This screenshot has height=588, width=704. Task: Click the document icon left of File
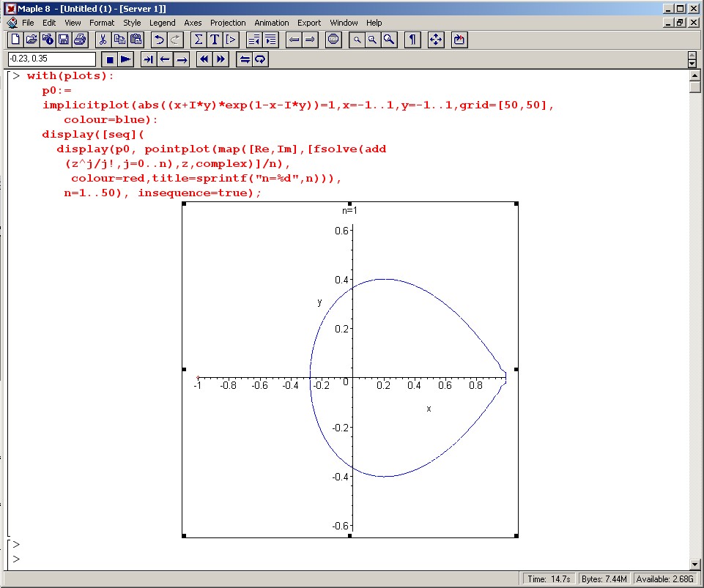pos(12,23)
